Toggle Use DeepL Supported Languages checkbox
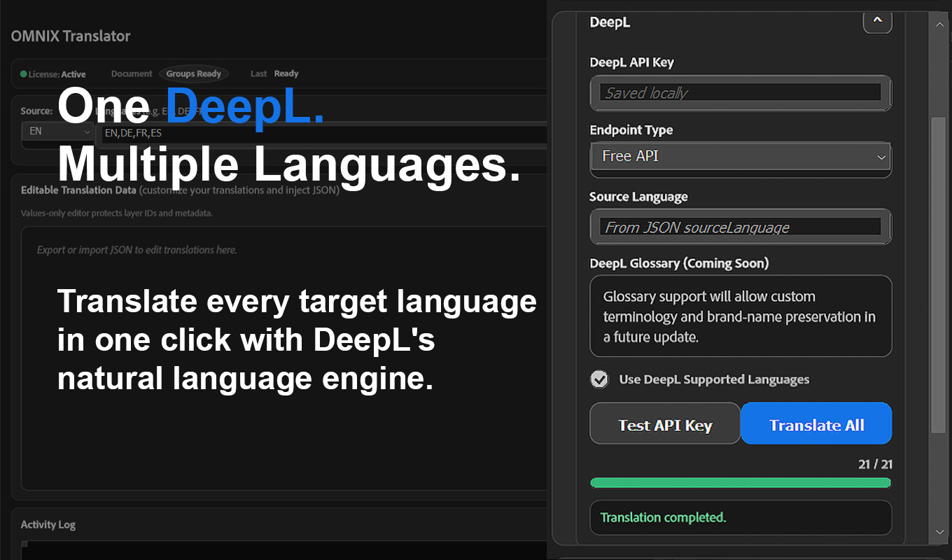This screenshot has width=952, height=560. point(599,379)
